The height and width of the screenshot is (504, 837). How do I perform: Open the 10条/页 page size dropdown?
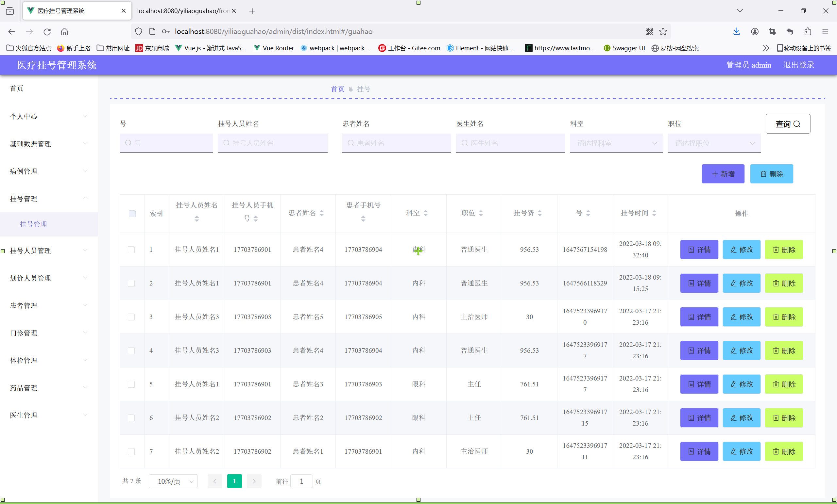[173, 481]
